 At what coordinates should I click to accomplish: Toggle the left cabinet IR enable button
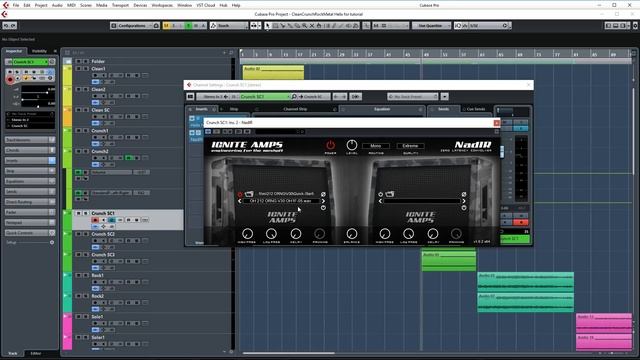coord(240,194)
